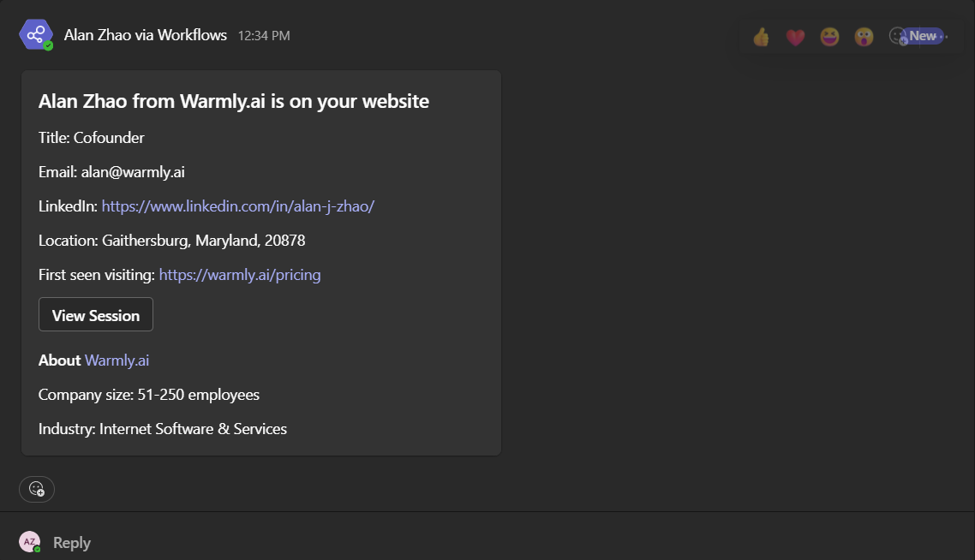Click the Company size line in card
This screenshot has height=560, width=975.
coord(149,395)
